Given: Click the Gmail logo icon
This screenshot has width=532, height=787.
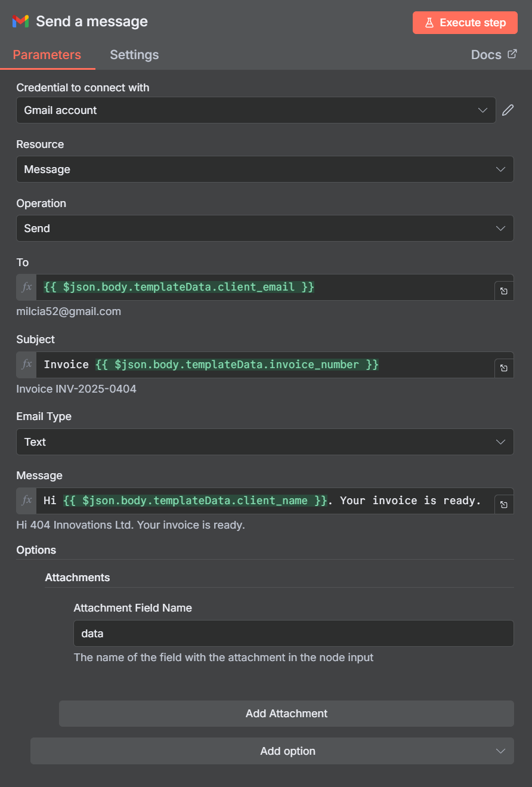Looking at the screenshot, I should point(20,21).
